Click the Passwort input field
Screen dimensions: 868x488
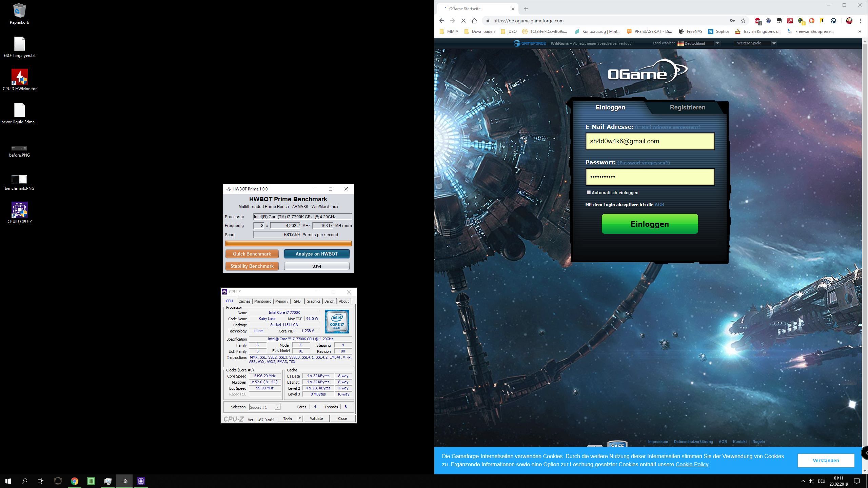tap(650, 177)
